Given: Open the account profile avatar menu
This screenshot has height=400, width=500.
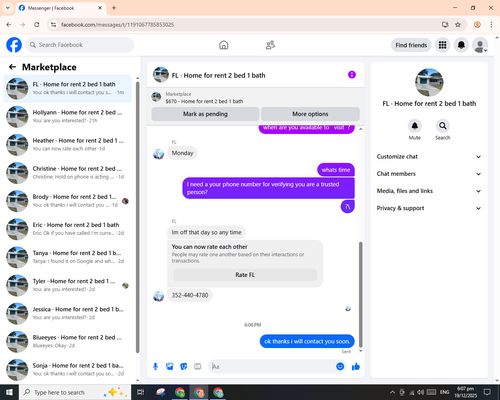Looking at the screenshot, I should [x=480, y=45].
